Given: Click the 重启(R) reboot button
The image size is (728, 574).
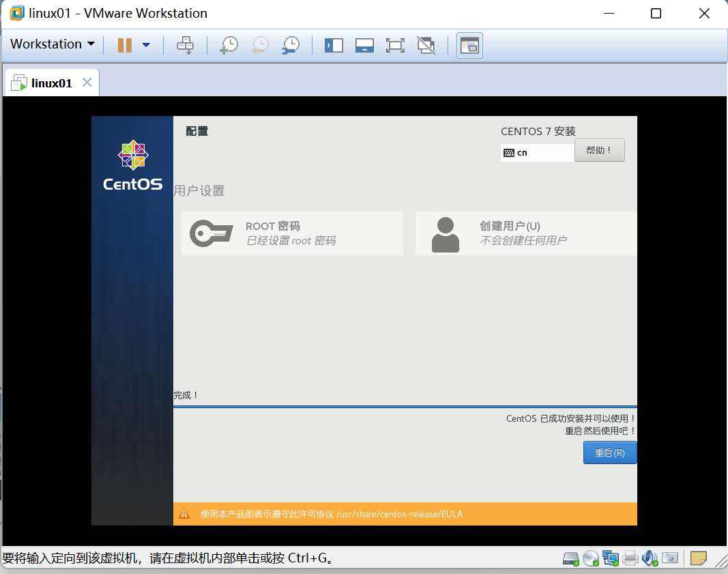Looking at the screenshot, I should click(x=610, y=453).
